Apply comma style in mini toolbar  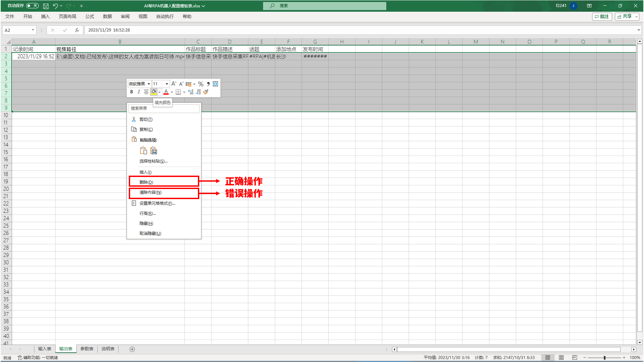208,84
